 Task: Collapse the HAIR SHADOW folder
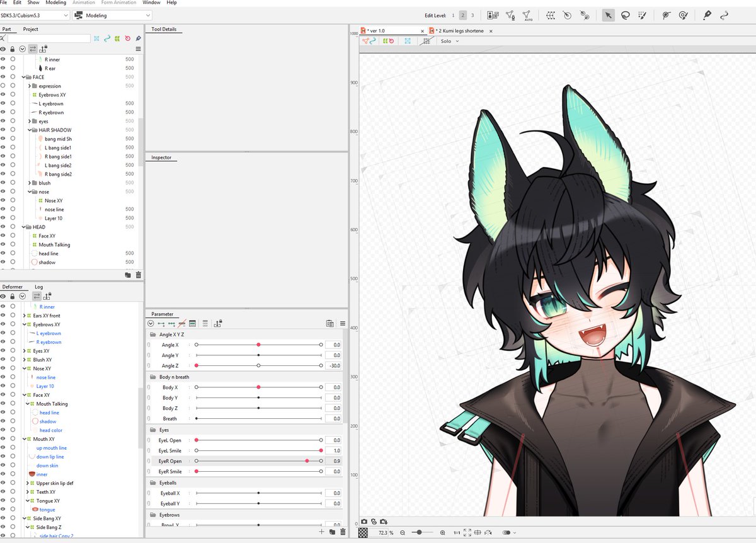(30, 130)
